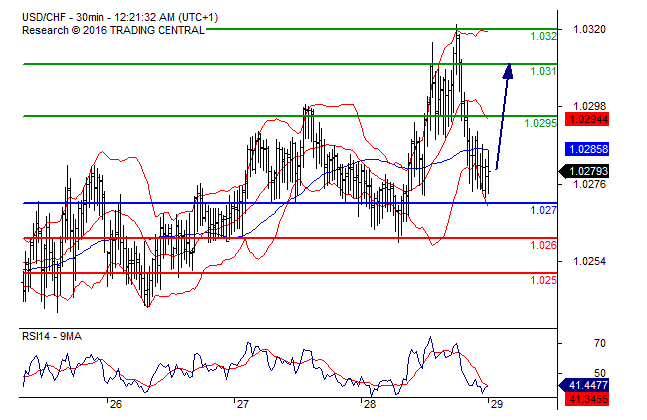This screenshot has height=420, width=647.
Task: Select the blue 1.027 pivot label
Action: (543, 210)
